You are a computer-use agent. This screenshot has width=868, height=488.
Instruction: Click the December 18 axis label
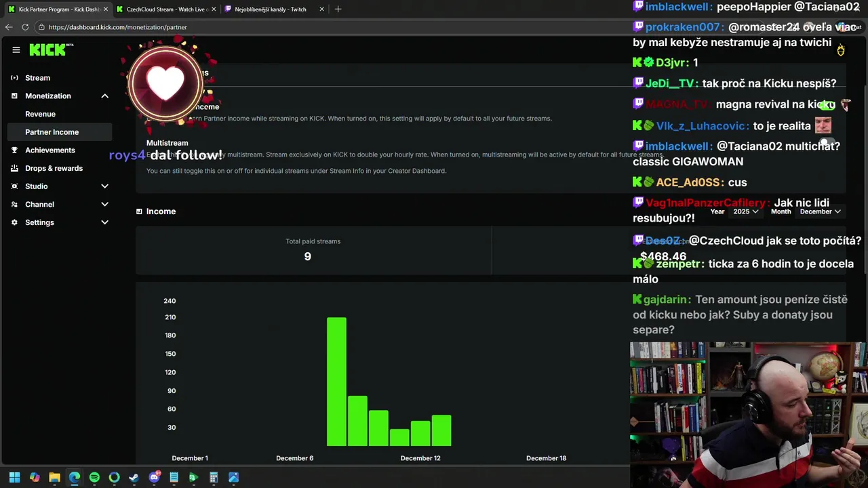coord(547,458)
